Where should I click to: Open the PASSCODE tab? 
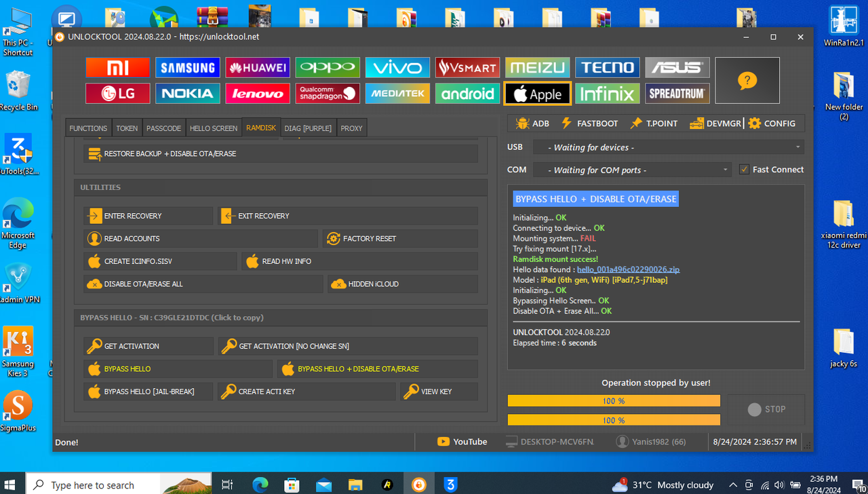click(x=163, y=128)
